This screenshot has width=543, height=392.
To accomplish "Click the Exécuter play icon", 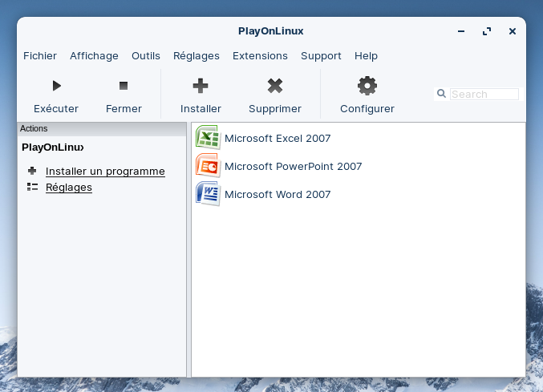I will click(56, 86).
